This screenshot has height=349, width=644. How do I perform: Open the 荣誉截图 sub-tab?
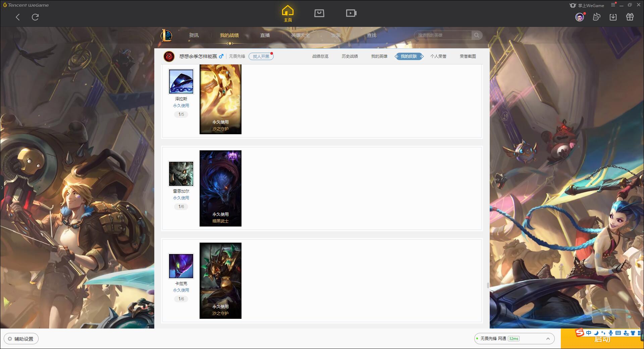(468, 56)
